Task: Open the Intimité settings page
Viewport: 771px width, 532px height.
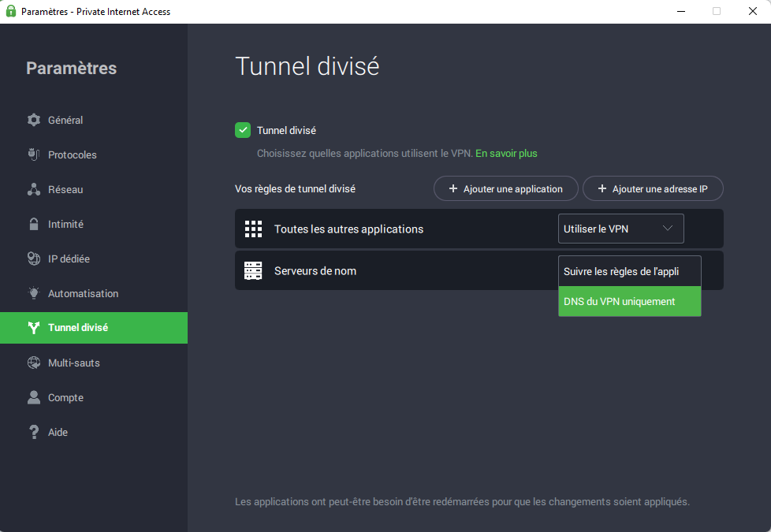Action: click(94, 224)
